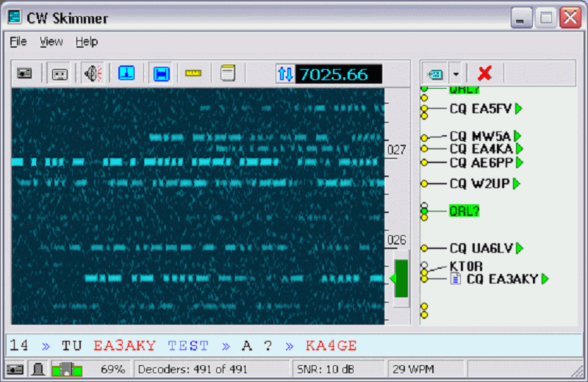Toggle the speaker audio icon

[93, 73]
